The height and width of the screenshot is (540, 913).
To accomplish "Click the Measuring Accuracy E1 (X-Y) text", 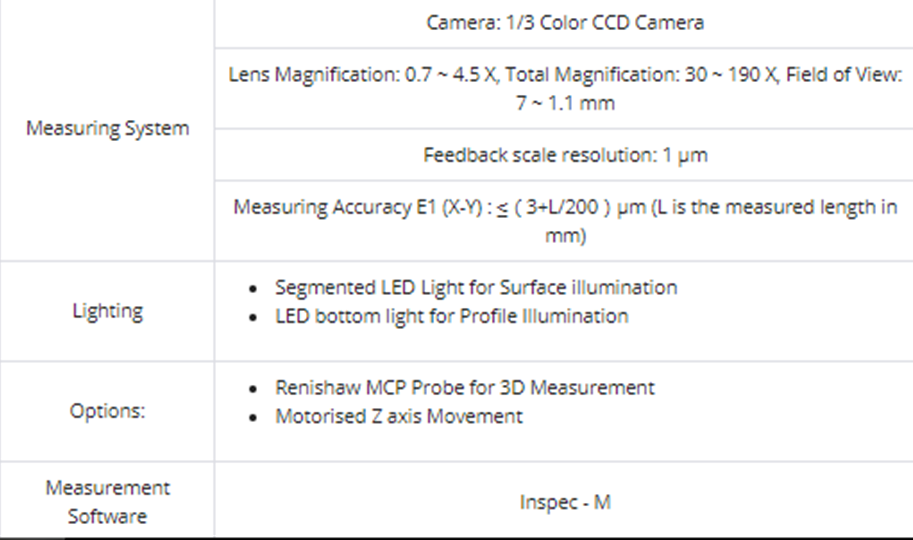I will (349, 208).
